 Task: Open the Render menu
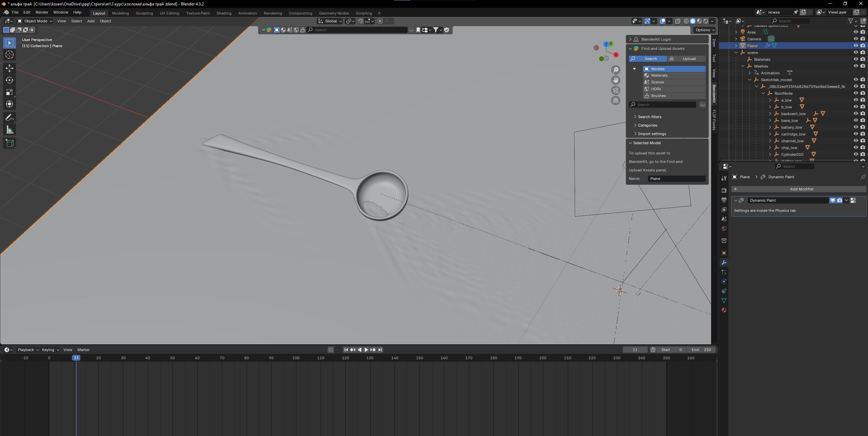[42, 12]
